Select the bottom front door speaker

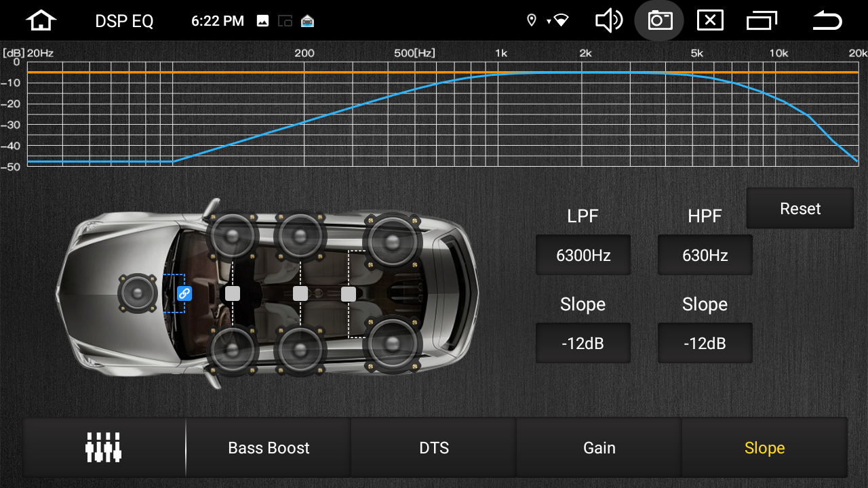(x=232, y=350)
